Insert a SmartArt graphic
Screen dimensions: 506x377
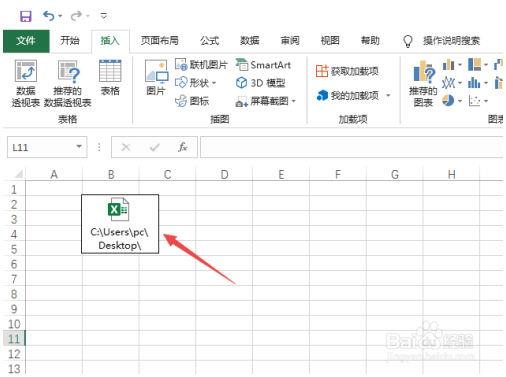[263, 65]
